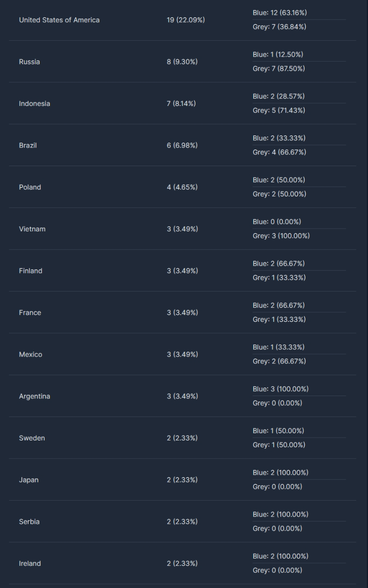Select the United States of America row
This screenshot has height=588, width=368.
(x=182, y=20)
